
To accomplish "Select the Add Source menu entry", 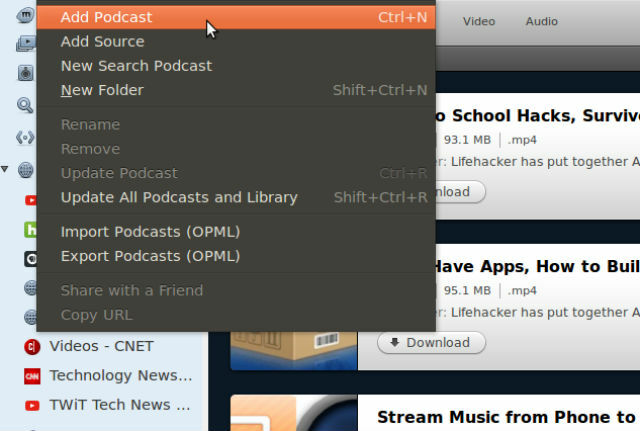I will (236, 42).
